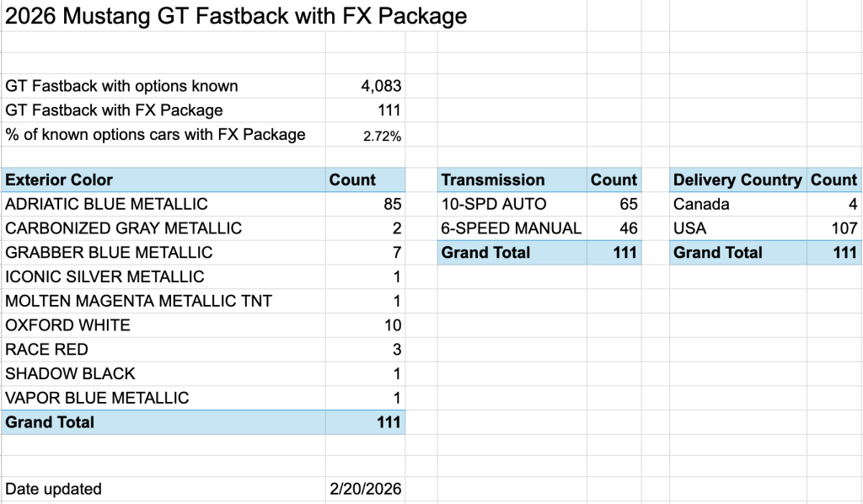This screenshot has width=863, height=504.
Task: Click the 'Delivery Country' header cell
Action: pyautogui.click(x=737, y=180)
